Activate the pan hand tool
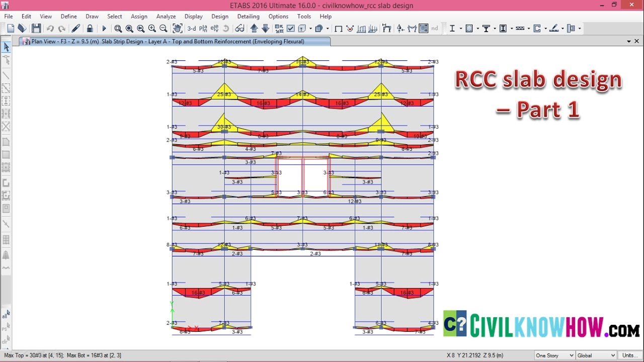The height and width of the screenshot is (362, 644). coord(177,29)
